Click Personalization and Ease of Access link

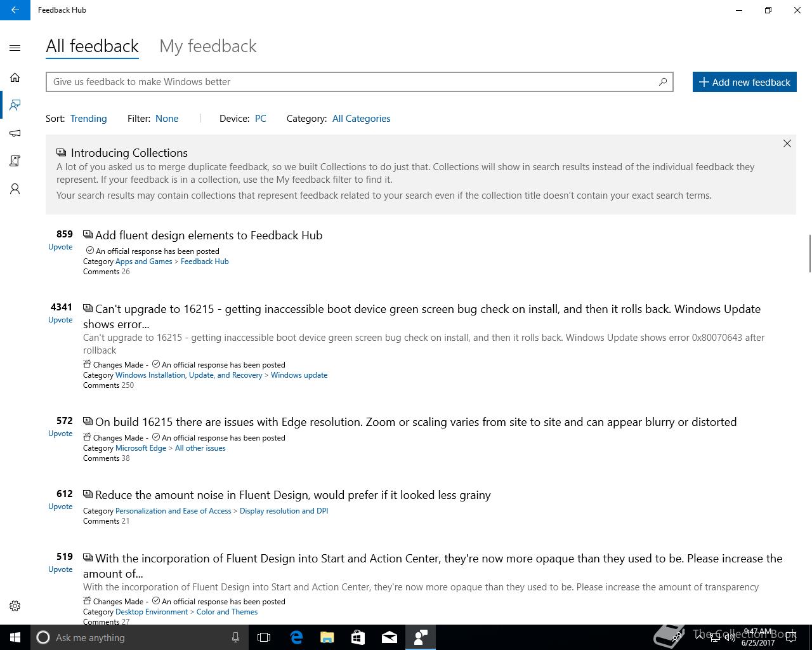(173, 511)
